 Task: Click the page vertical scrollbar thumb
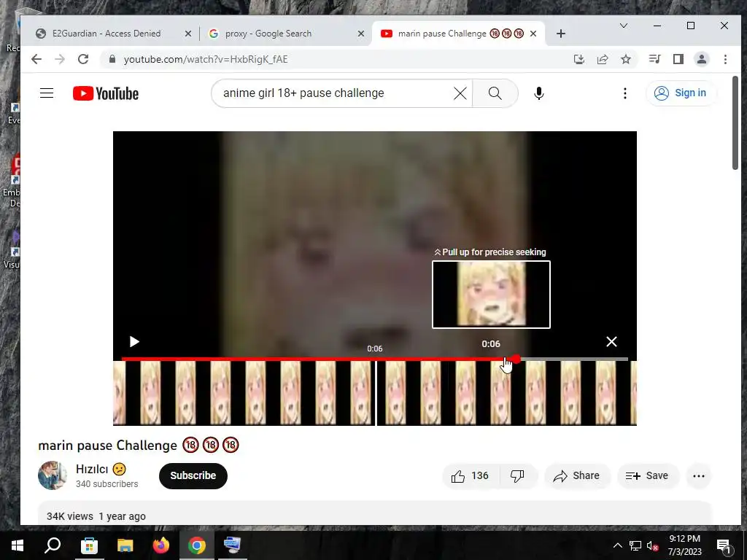click(735, 122)
